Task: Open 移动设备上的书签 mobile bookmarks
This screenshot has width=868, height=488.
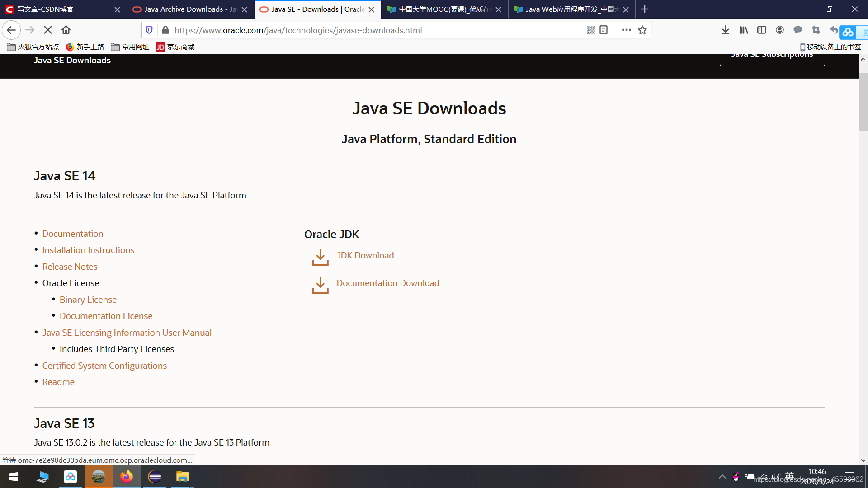Action: click(x=830, y=47)
